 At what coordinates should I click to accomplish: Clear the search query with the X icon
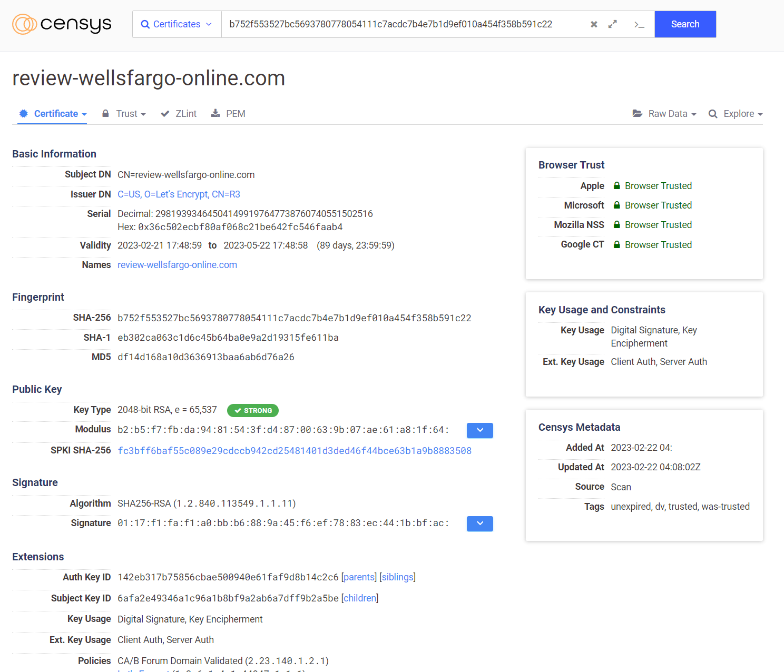tap(594, 24)
